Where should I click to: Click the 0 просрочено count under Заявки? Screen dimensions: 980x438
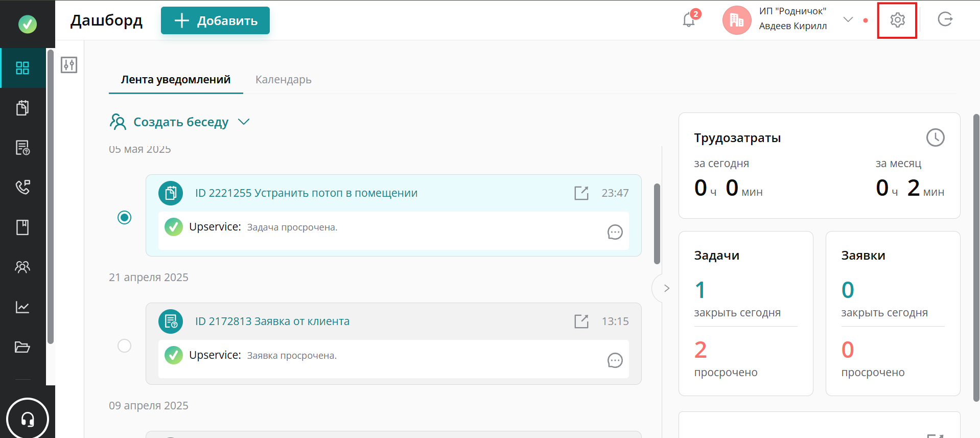point(848,350)
